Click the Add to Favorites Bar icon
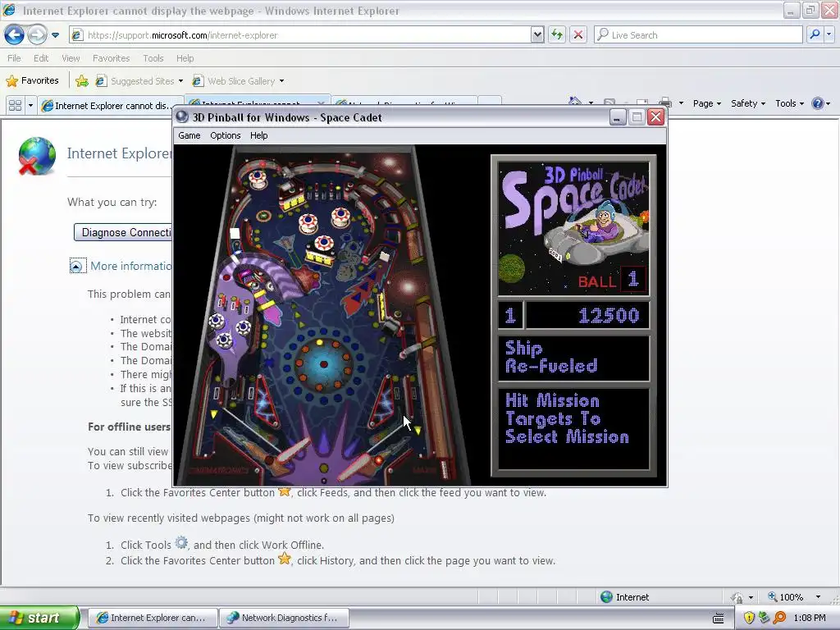 [x=82, y=81]
